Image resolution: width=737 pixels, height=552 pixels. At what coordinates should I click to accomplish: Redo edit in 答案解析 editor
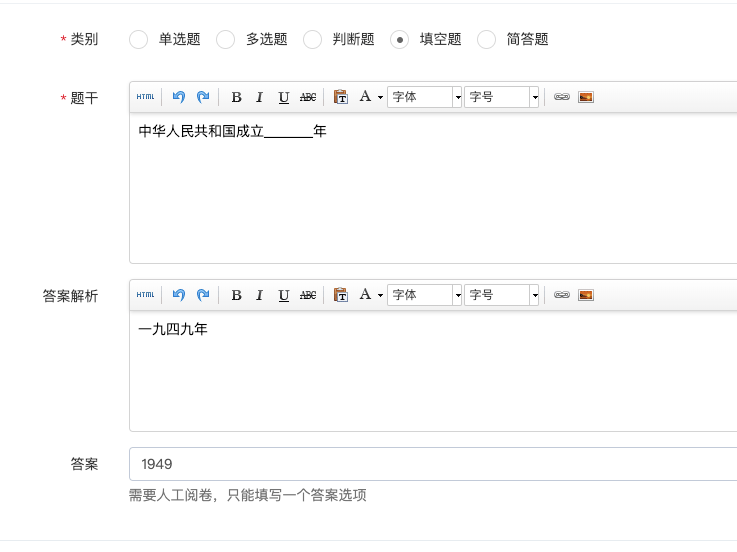[203, 295]
